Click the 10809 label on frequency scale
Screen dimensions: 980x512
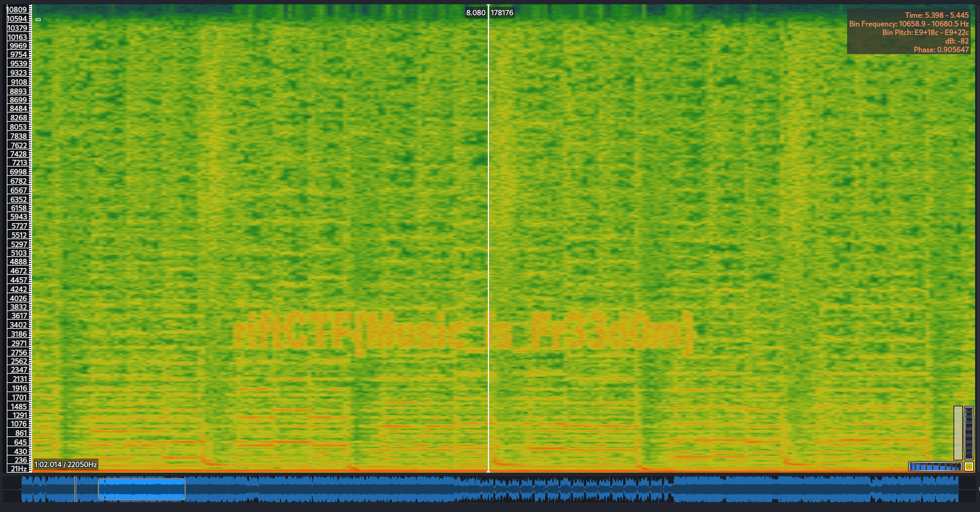[17, 10]
